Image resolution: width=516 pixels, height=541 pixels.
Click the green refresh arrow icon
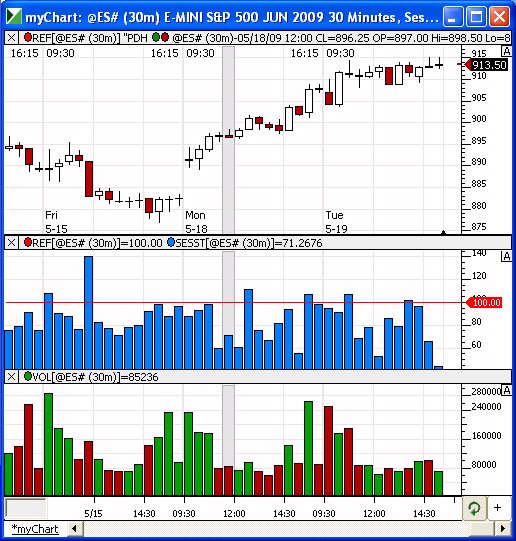tap(474, 508)
